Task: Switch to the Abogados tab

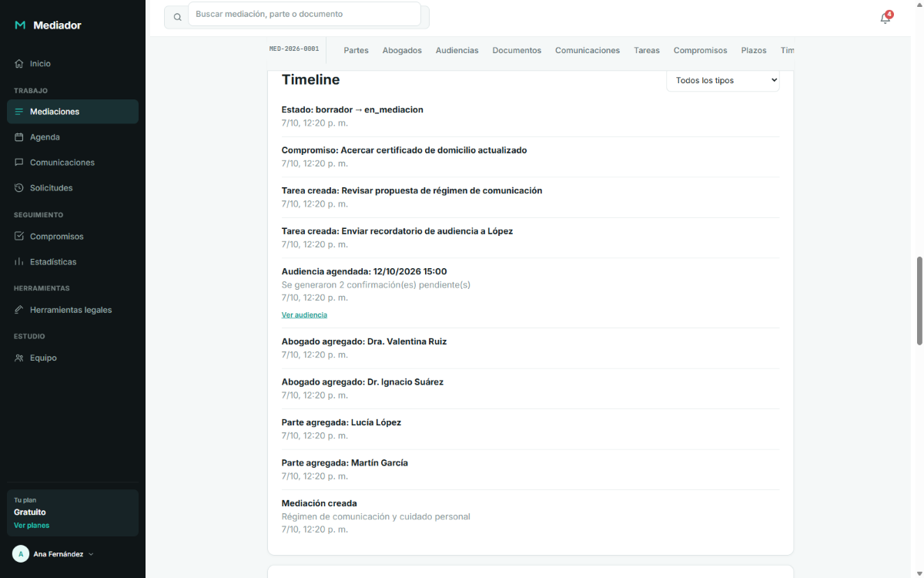Action: point(402,50)
